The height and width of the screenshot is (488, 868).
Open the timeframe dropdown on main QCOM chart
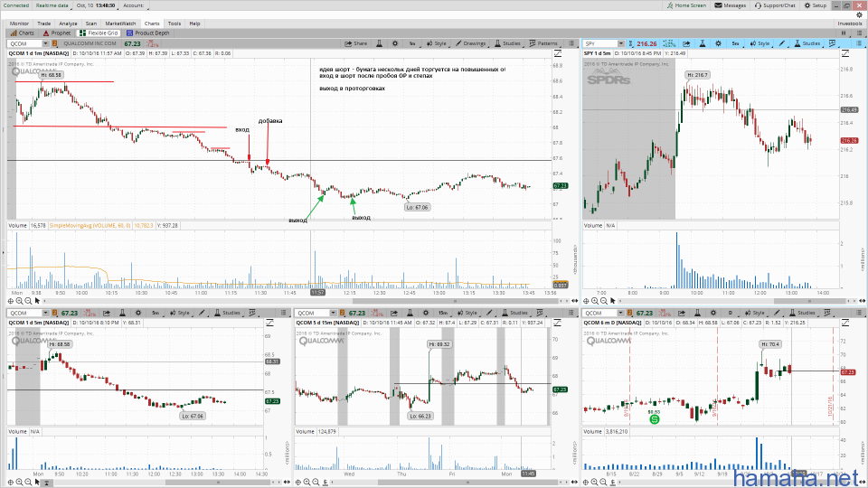pos(412,43)
